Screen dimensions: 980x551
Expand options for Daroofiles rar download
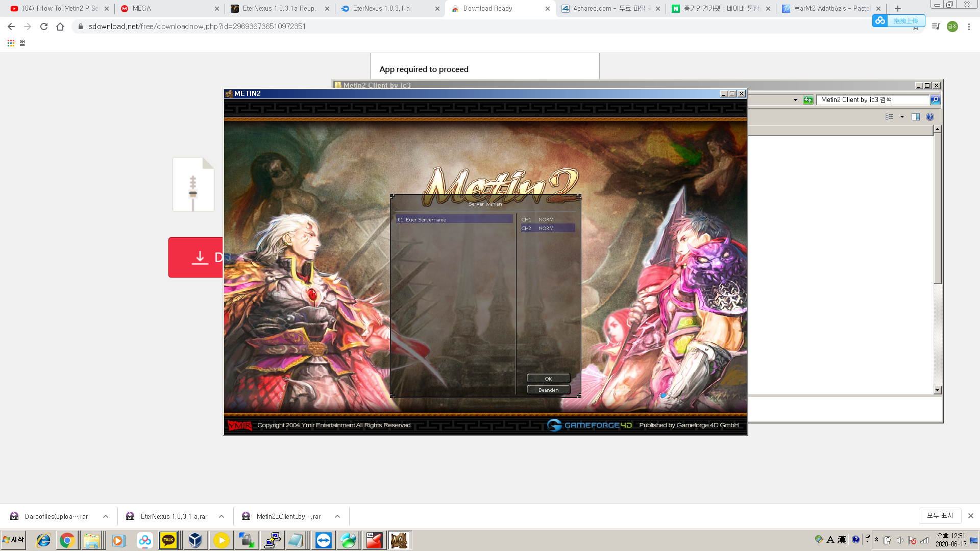106,516
